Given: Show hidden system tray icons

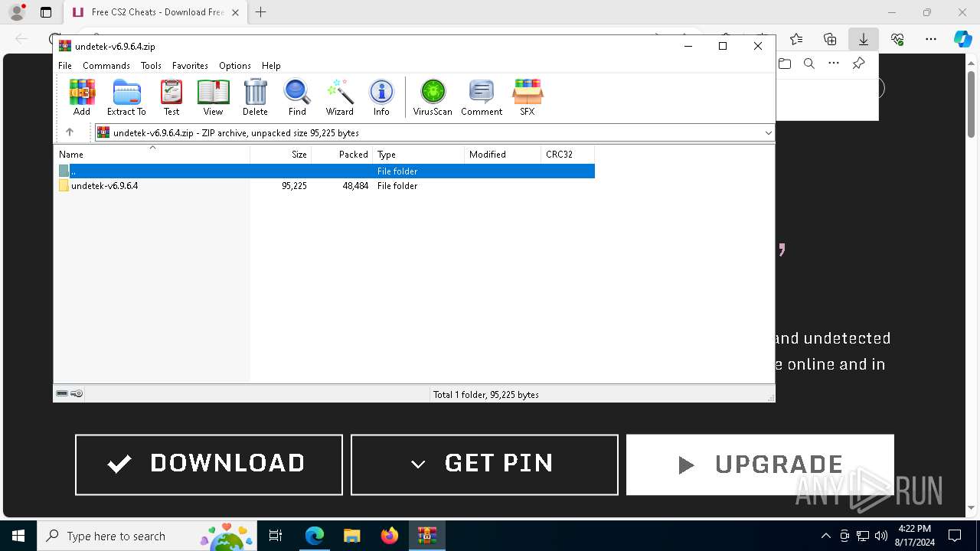Looking at the screenshot, I should 825,536.
